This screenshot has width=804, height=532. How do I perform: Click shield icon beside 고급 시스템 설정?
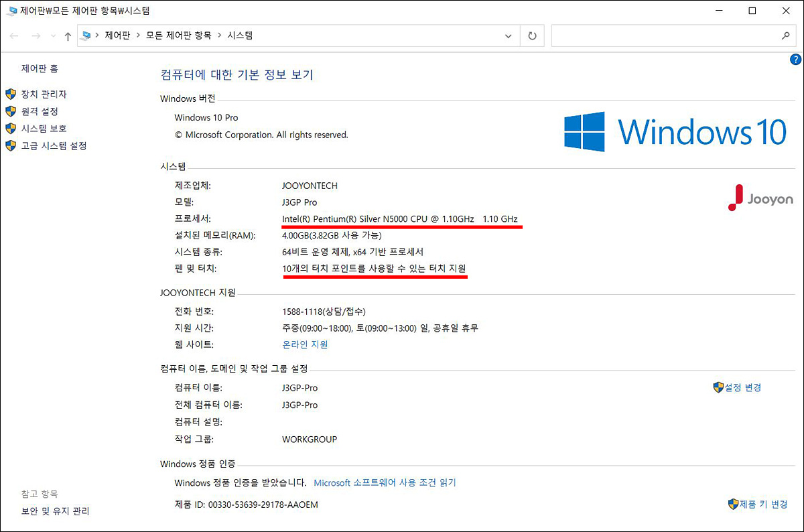[x=11, y=145]
